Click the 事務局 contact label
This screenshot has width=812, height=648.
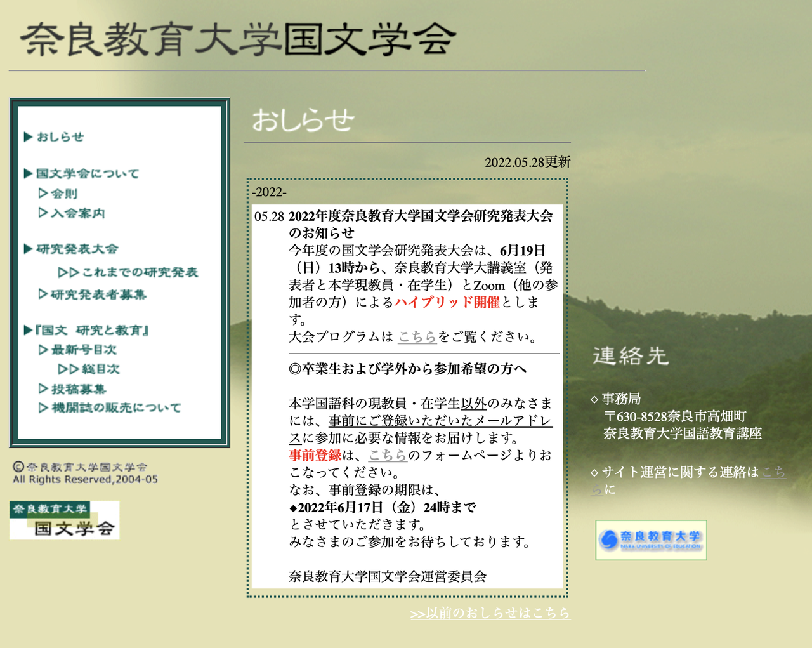tap(621, 399)
